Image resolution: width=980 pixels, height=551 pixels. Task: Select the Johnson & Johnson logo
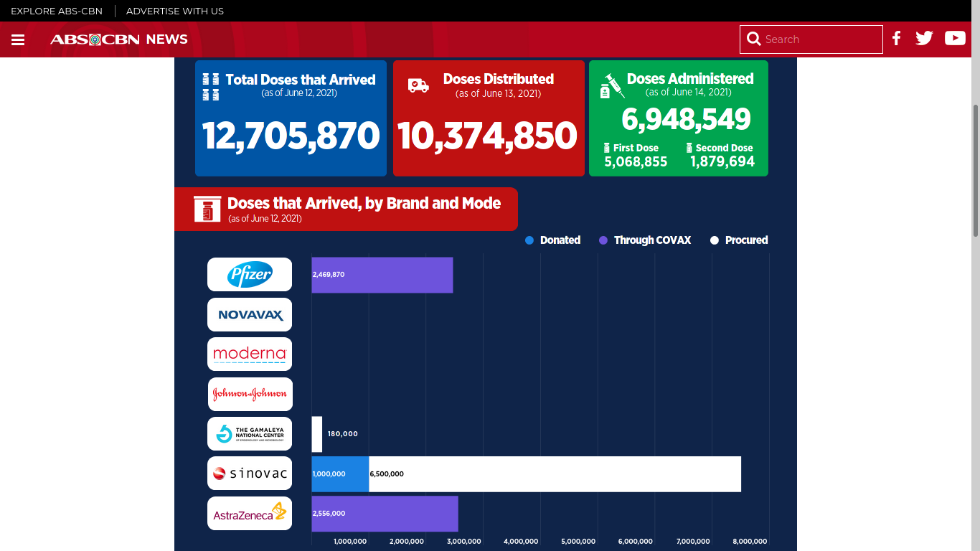tap(250, 394)
